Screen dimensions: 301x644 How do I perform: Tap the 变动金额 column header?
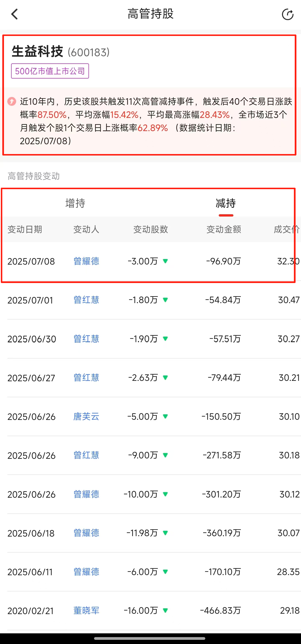224,229
